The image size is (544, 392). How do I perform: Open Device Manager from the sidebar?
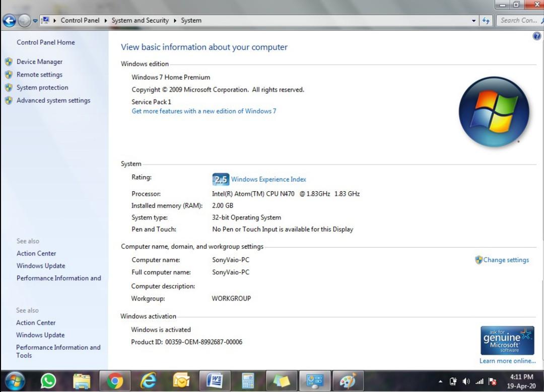pyautogui.click(x=39, y=62)
